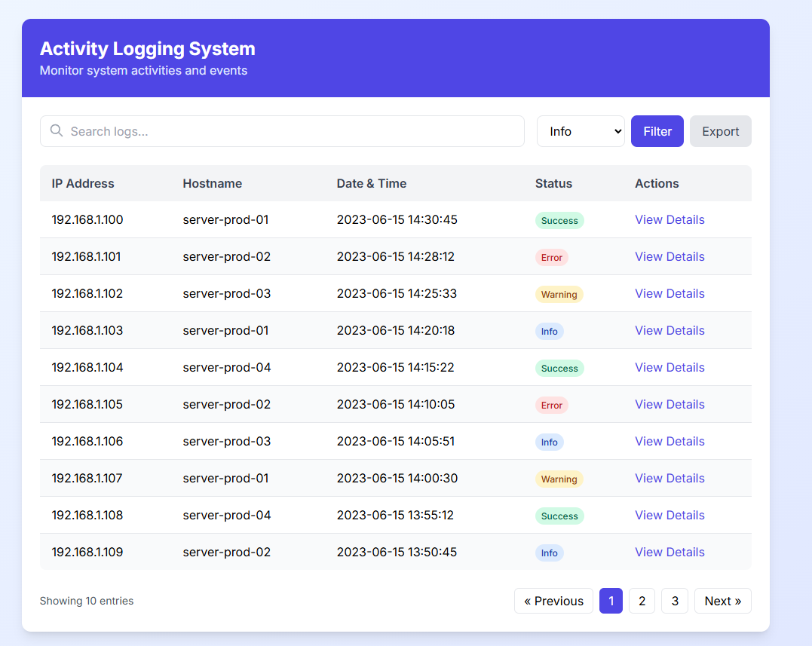Screen dimensions: 812x646
Task: Click timestamp 2023-06-15 14:15:22
Action: (396, 368)
